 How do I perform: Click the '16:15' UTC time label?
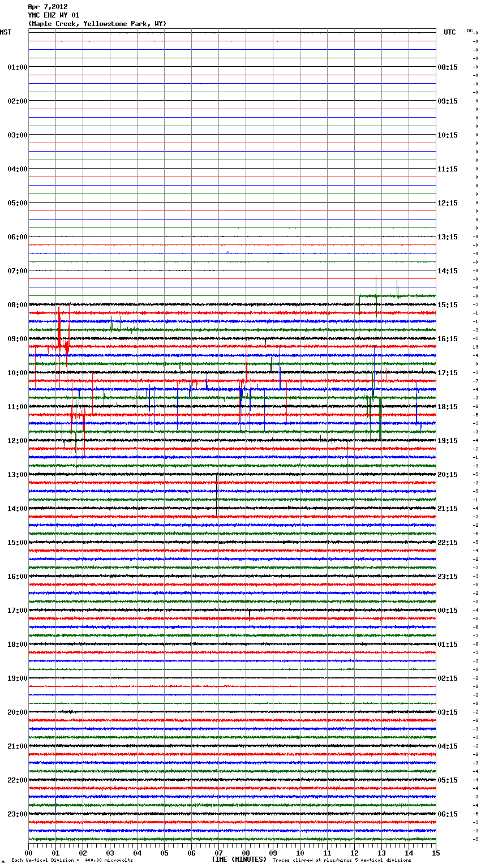[x=448, y=339]
